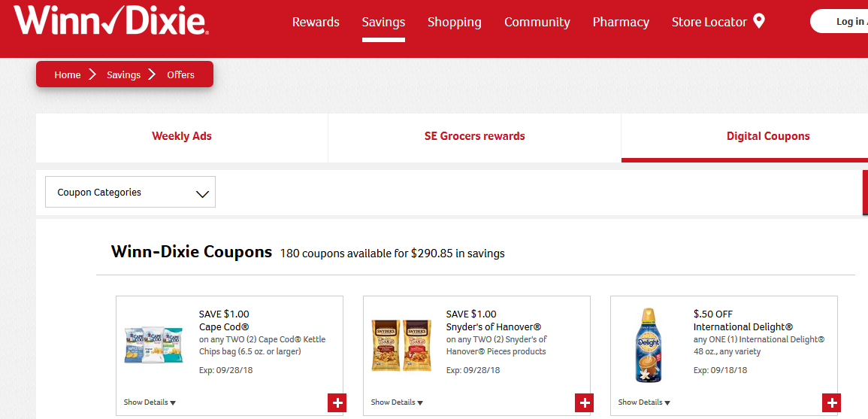Add the International Delight coupon plus icon
The width and height of the screenshot is (868, 419).
click(x=831, y=403)
